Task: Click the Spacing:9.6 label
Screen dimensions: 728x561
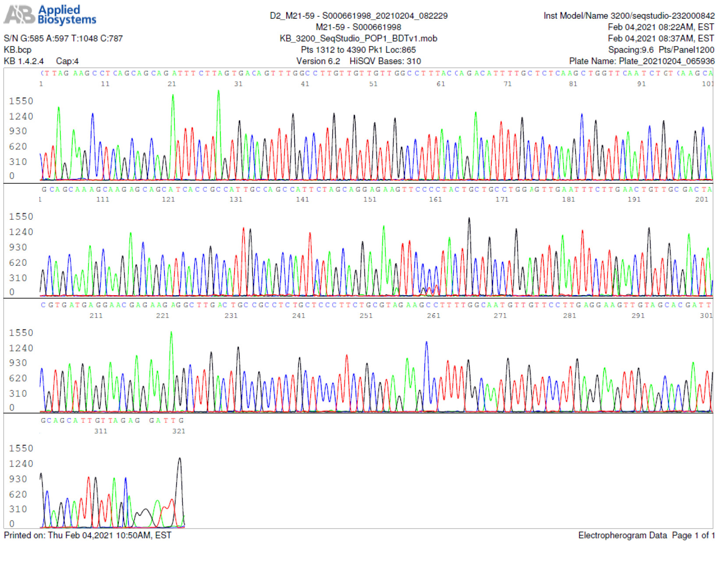Action: [630, 50]
